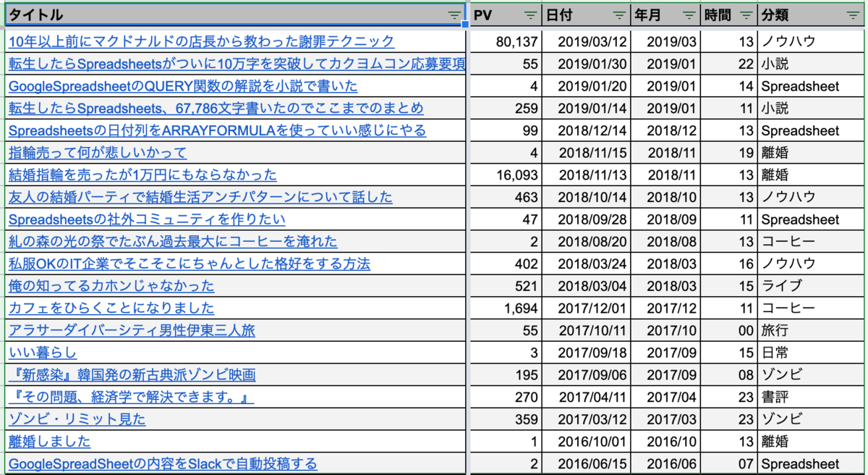Open link GoogleSpreadsheetのQUERY関数の解説を小説で書いた

(x=183, y=86)
